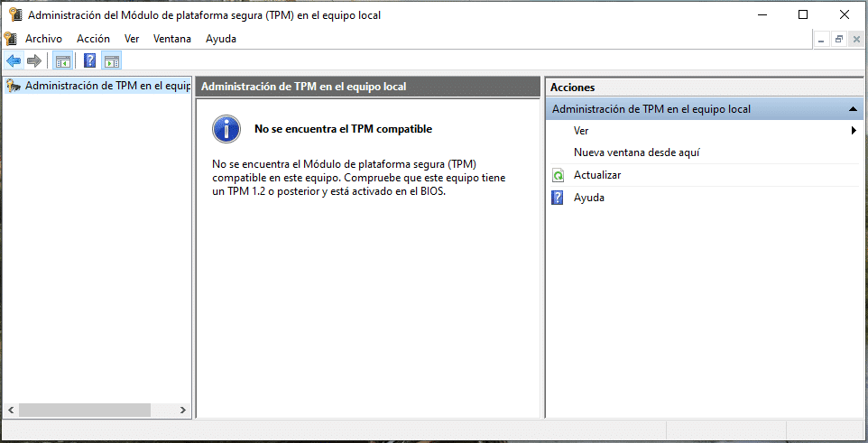Click the TPM key icon in title bar
This screenshot has height=443, width=868.
(15, 15)
